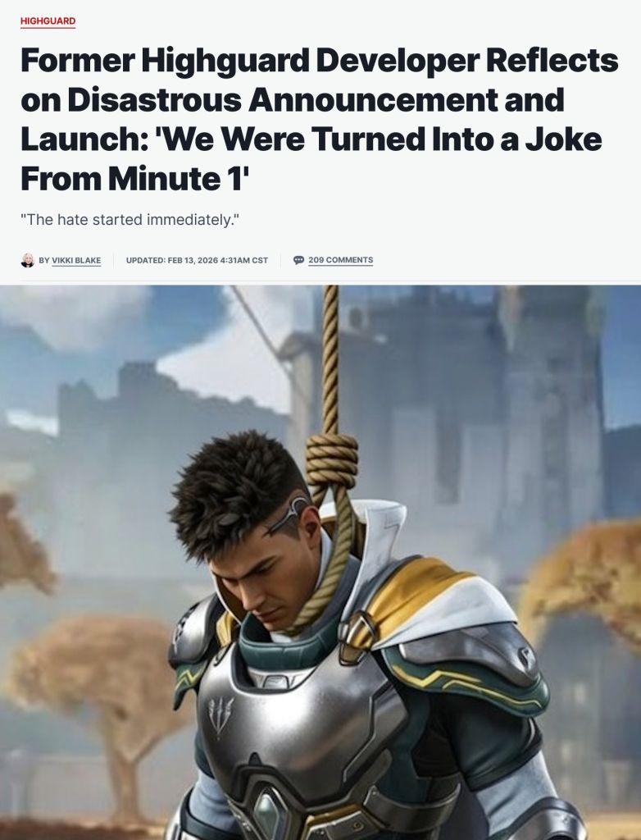Click the 'From Minute 1' headline line
Screen dimensions: 641x840
coord(135,178)
